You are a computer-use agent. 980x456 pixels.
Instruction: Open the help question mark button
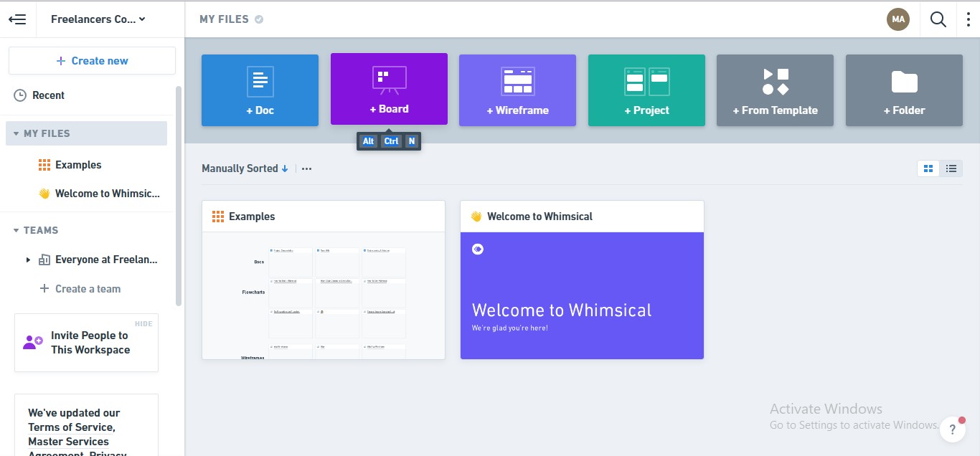pos(952,429)
